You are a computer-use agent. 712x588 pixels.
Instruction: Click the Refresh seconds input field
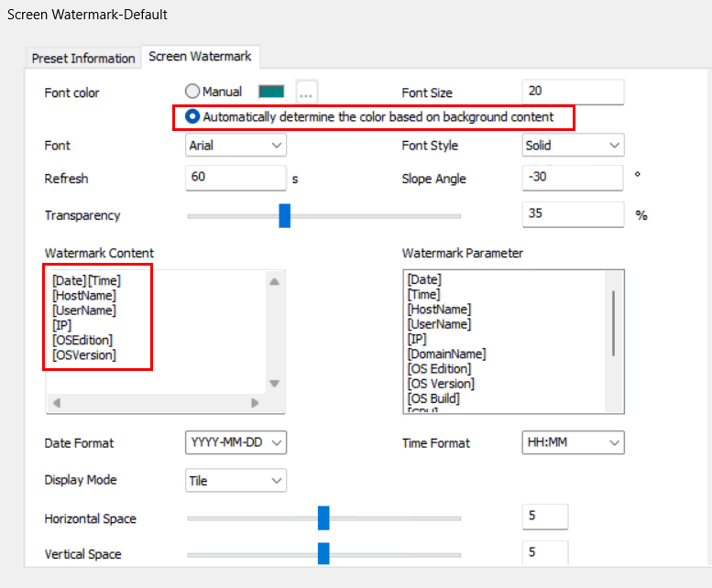point(236,178)
